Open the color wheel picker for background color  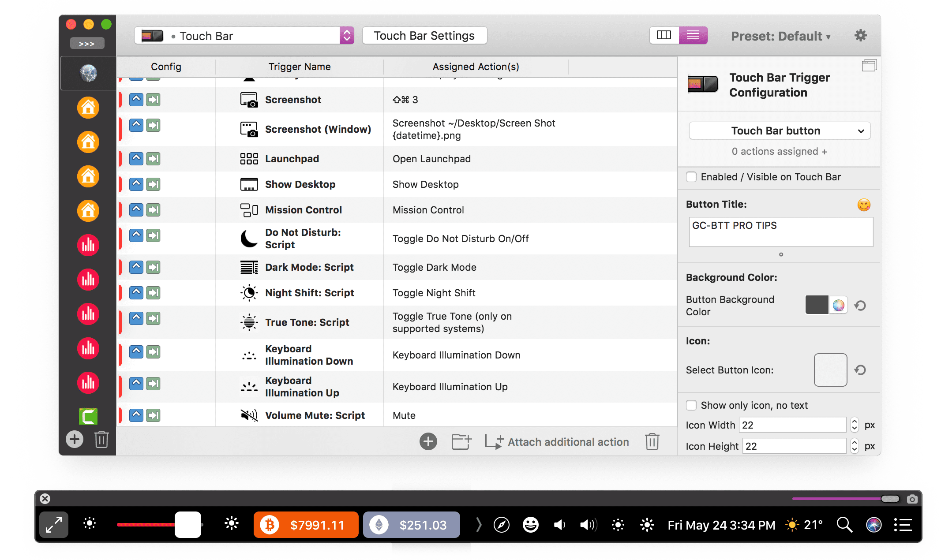click(x=839, y=305)
